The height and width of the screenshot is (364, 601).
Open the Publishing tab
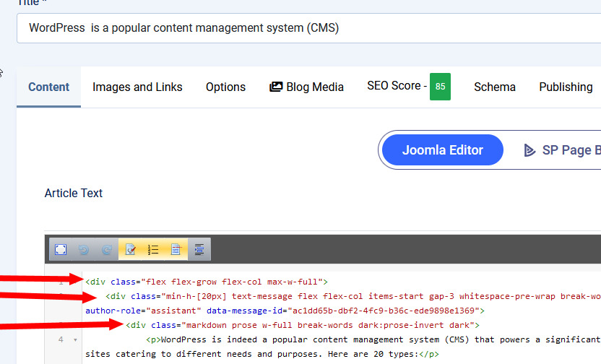(566, 87)
